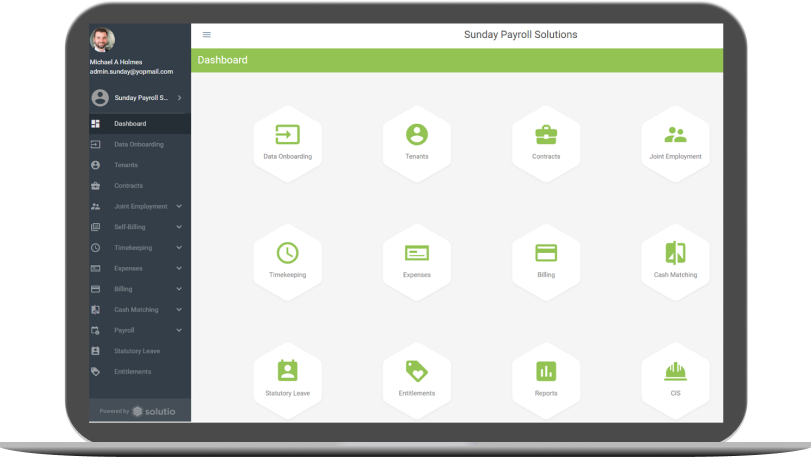Open the Contracts briefcase tile icon
Viewport: 811px width, 457px height.
click(546, 135)
